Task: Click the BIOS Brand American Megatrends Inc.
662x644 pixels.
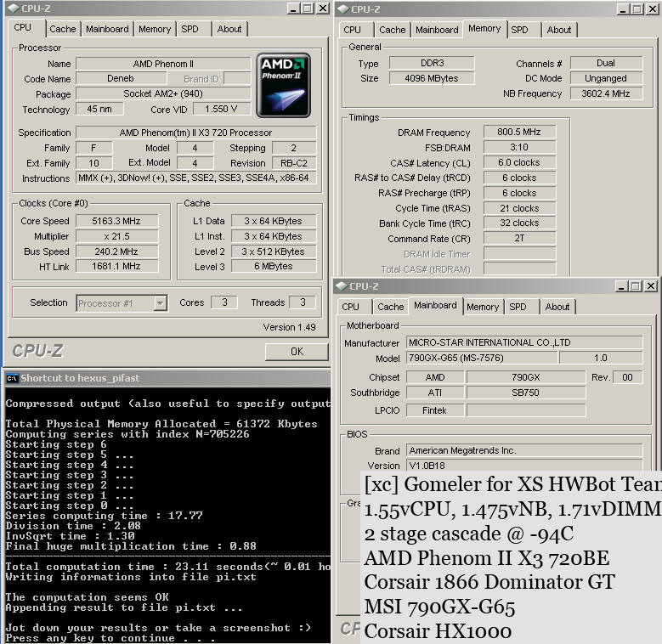Action: [x=524, y=450]
